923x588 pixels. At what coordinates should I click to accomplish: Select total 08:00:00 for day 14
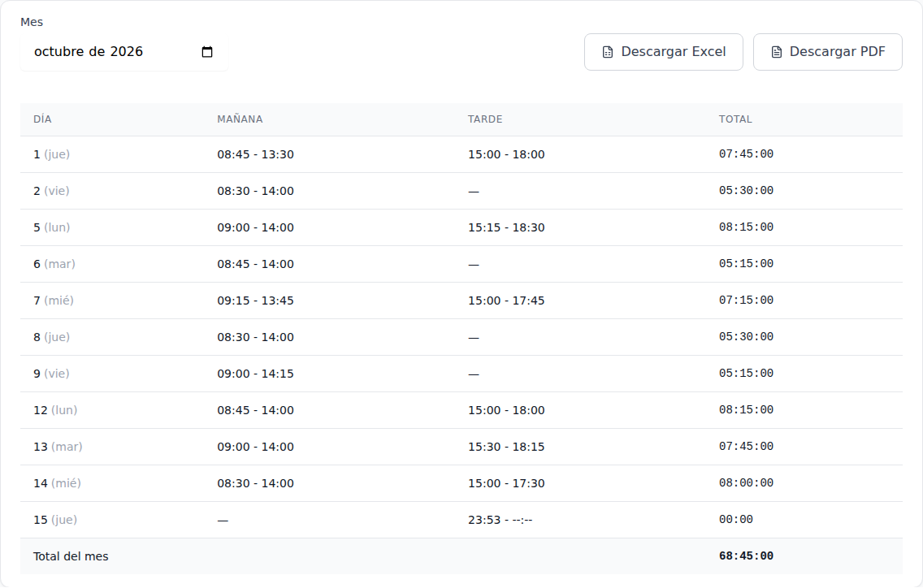(x=746, y=483)
